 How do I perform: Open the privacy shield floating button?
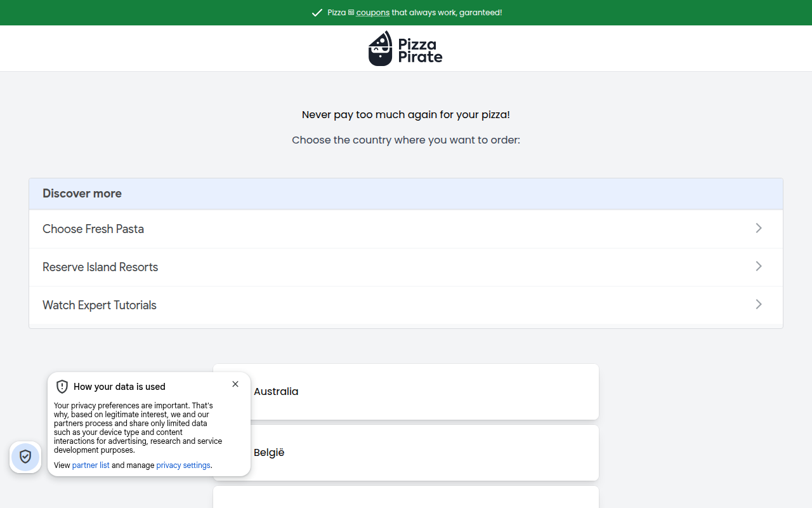(x=25, y=457)
